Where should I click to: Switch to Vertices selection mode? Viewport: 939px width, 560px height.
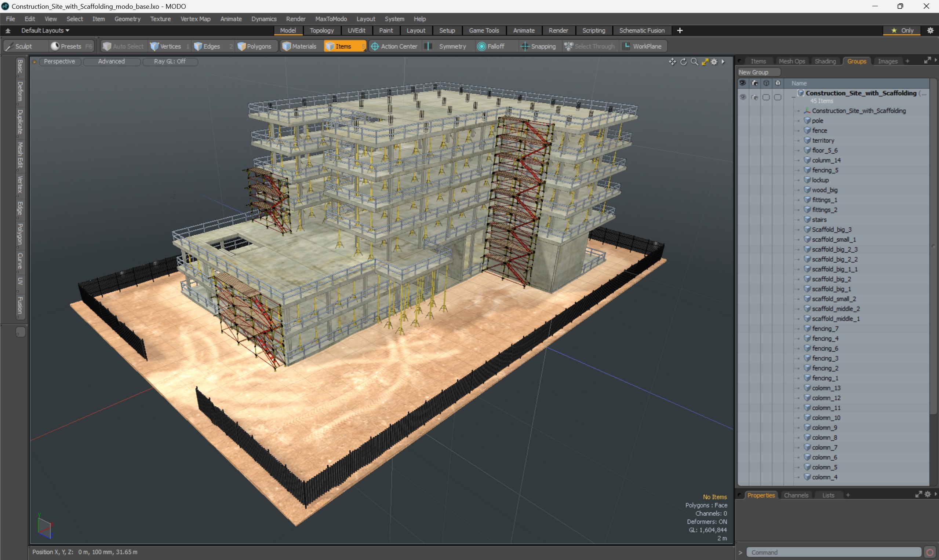[170, 46]
